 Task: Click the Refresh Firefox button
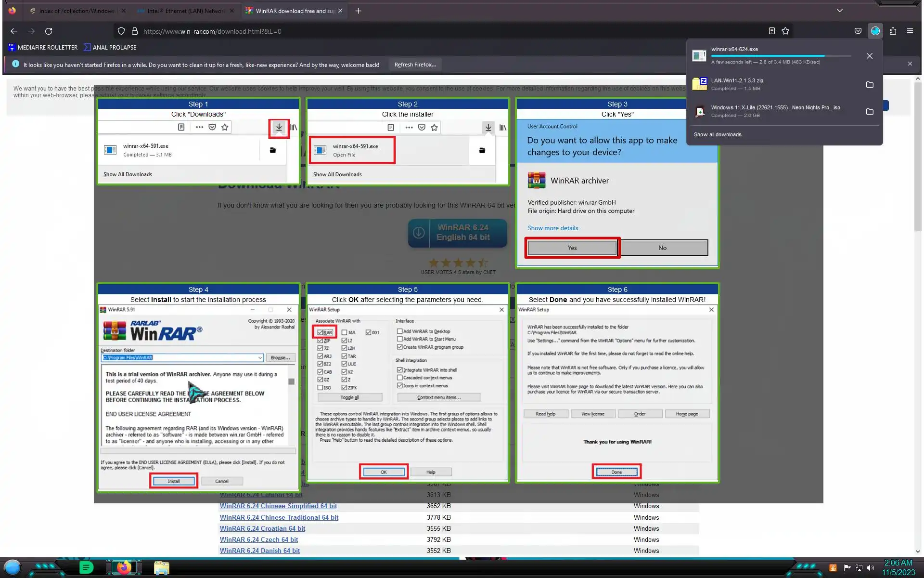click(x=415, y=65)
